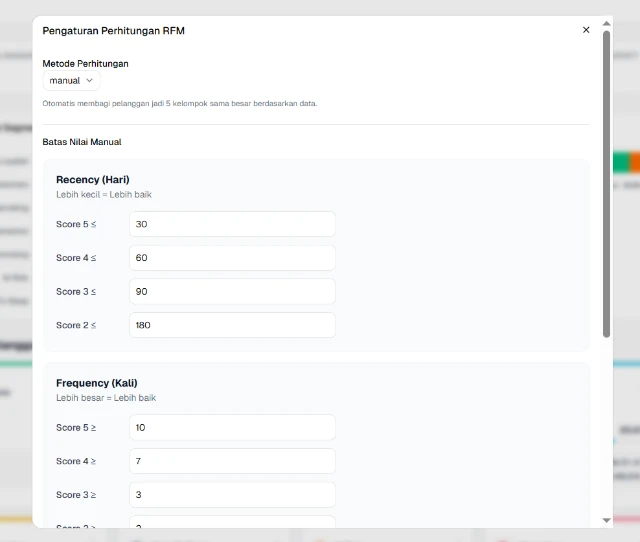
Task: Click the Frequency Score 4 field showing 7
Action: tap(232, 461)
